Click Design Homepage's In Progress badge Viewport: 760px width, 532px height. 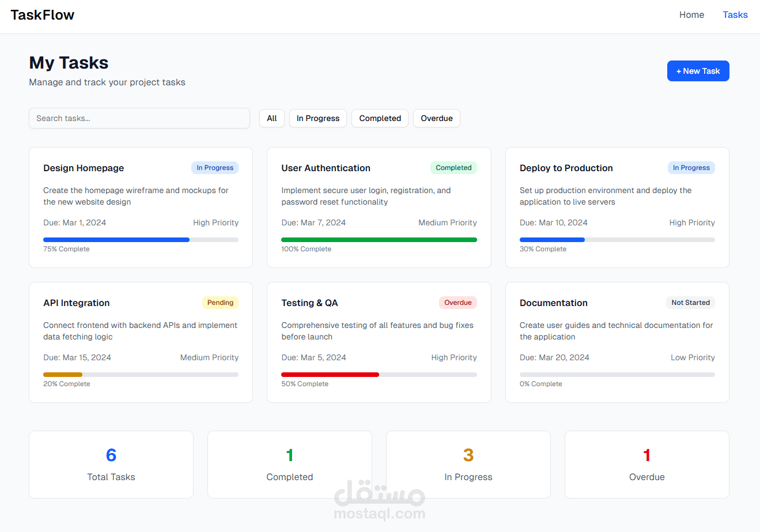(215, 168)
